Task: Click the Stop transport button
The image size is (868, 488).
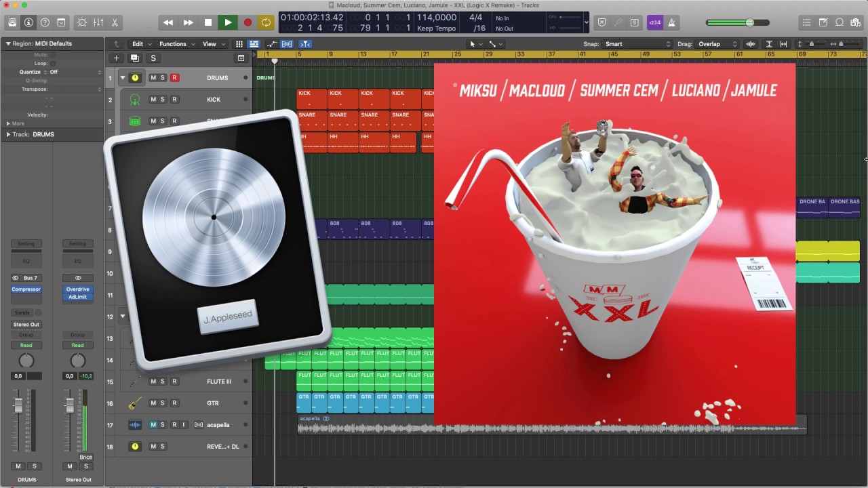Action: pos(208,22)
